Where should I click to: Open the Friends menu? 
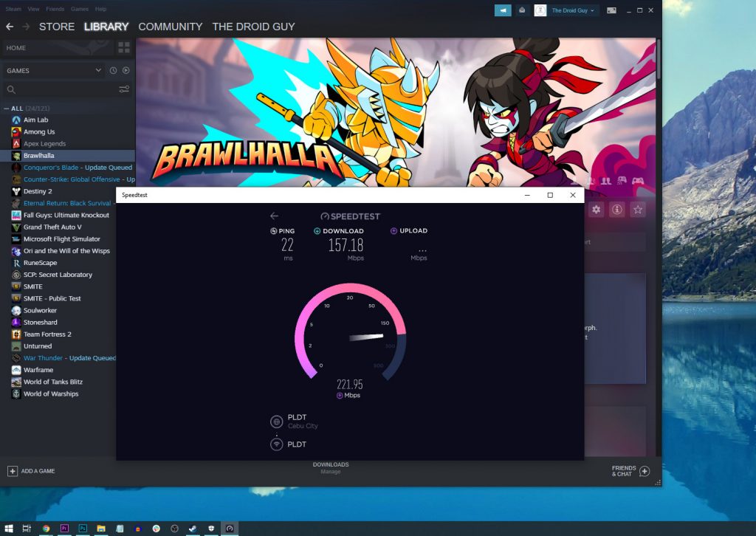[55, 9]
